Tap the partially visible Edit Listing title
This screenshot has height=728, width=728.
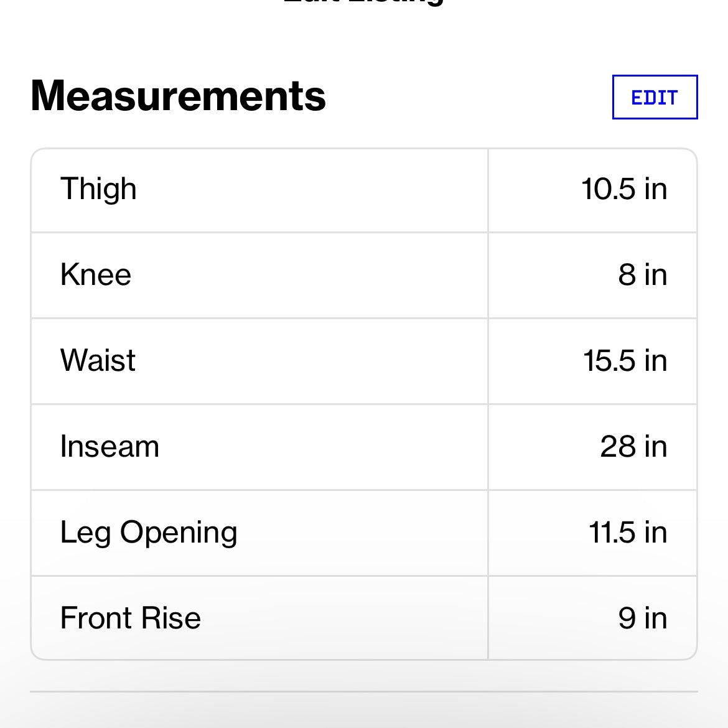click(363, 2)
